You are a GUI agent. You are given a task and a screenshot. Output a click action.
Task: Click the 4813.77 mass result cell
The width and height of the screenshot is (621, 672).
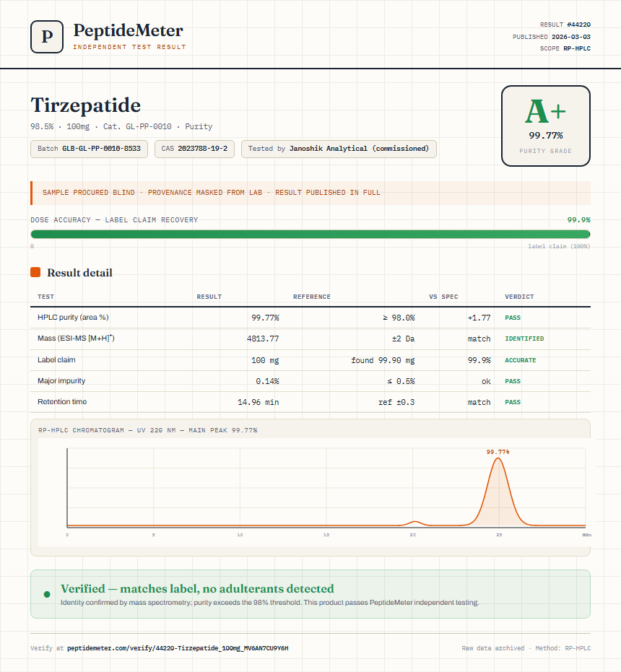tap(263, 339)
